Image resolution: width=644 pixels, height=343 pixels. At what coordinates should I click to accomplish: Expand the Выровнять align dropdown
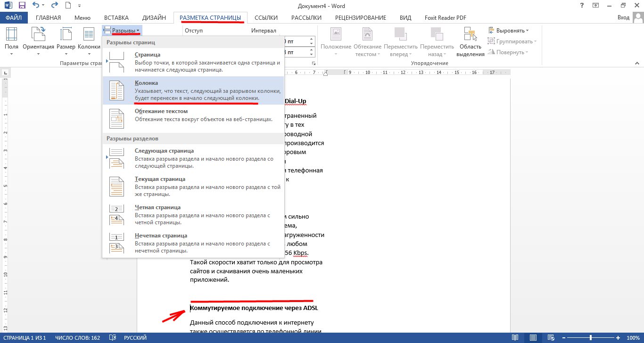click(x=508, y=31)
